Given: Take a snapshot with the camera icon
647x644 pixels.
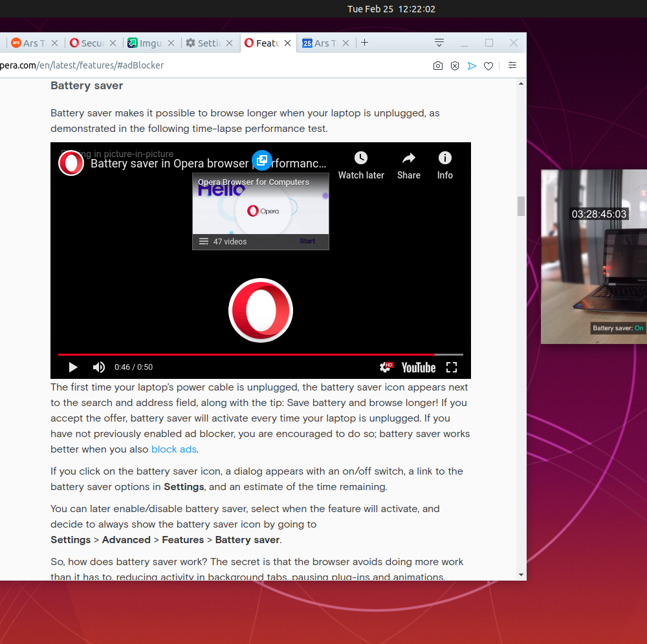Looking at the screenshot, I should [x=438, y=65].
